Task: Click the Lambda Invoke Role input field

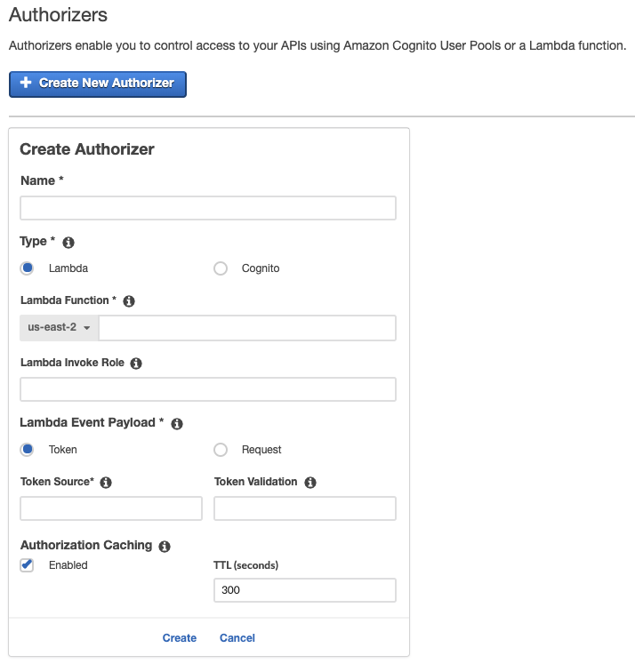Action: [207, 389]
